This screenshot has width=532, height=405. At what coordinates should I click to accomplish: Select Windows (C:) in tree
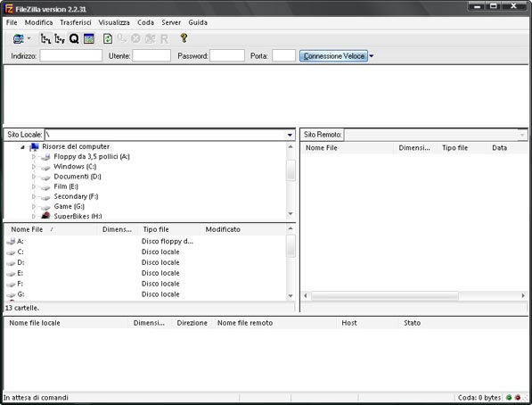point(75,167)
